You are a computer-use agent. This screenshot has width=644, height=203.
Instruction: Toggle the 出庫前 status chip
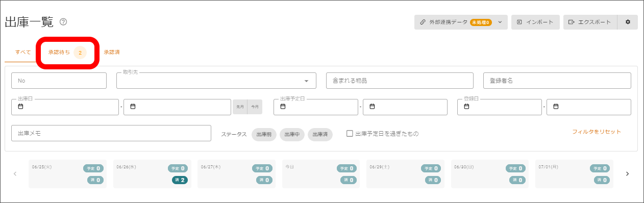tap(264, 134)
